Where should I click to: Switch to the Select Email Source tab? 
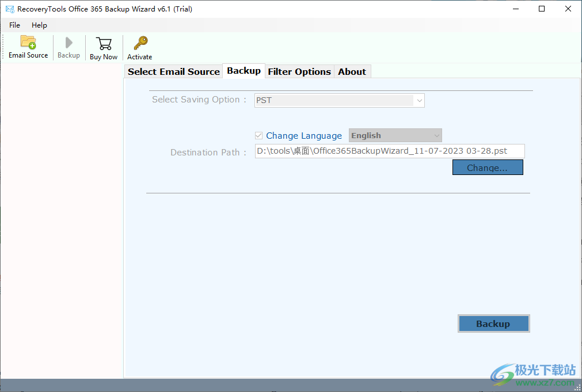tap(173, 71)
